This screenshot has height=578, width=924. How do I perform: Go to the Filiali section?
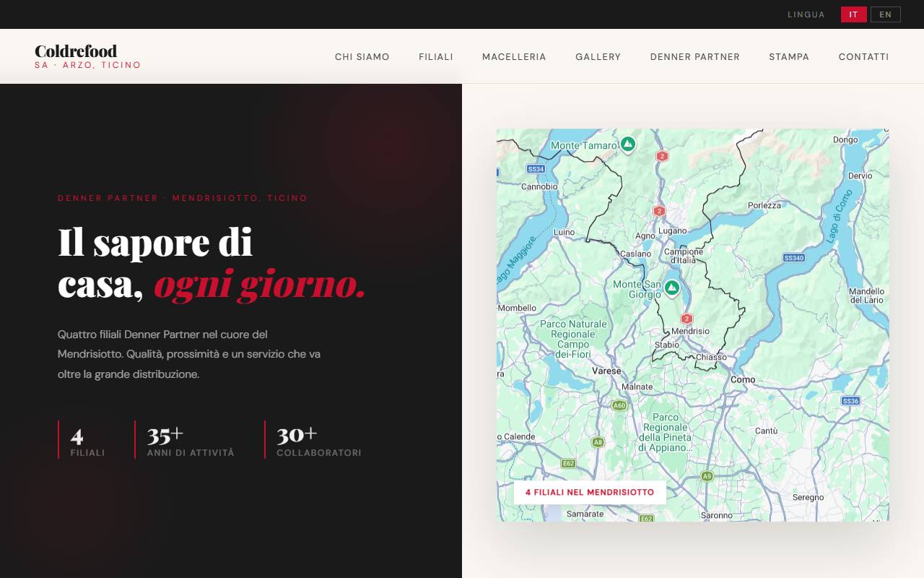point(436,56)
